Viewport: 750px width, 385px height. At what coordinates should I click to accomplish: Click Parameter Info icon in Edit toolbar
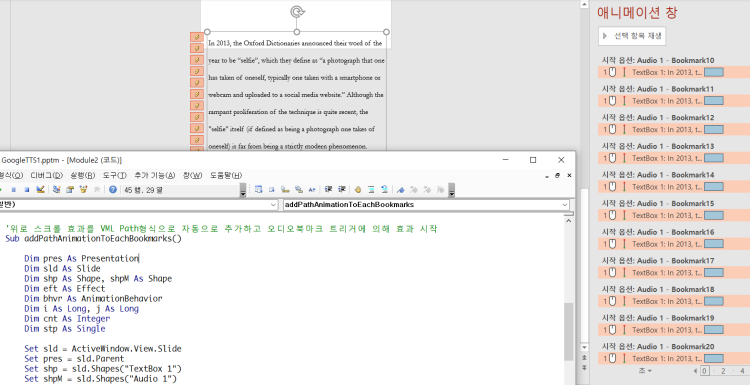(x=298, y=190)
